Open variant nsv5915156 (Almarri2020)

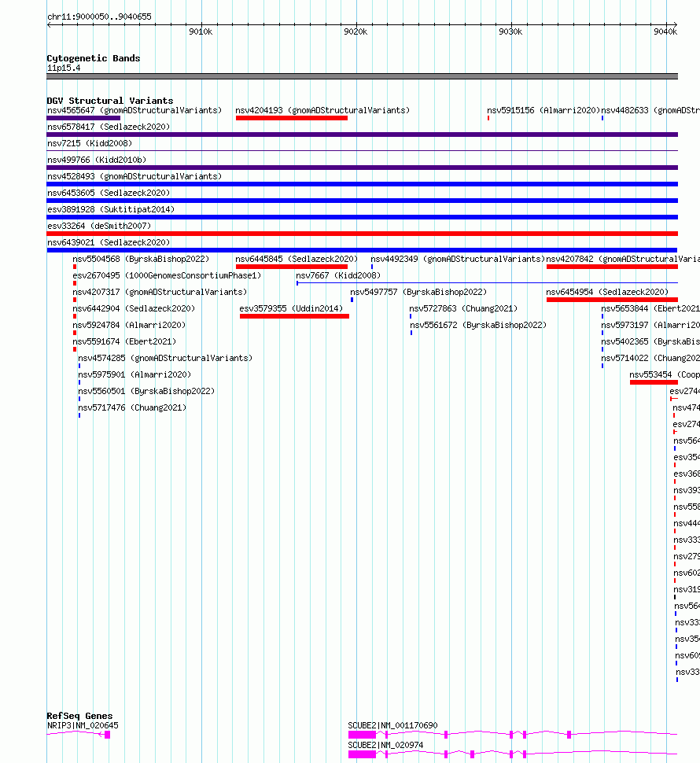coord(543,110)
